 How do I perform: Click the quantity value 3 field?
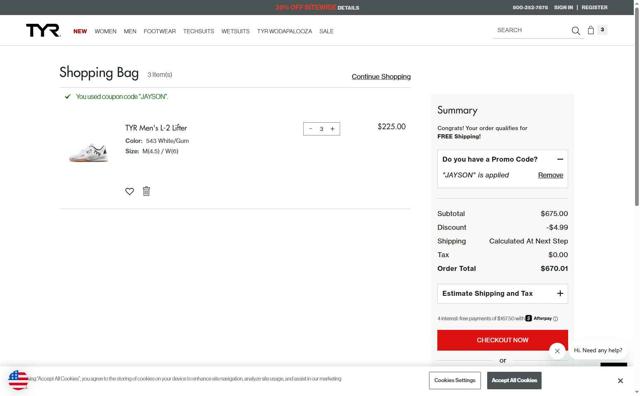pos(321,129)
